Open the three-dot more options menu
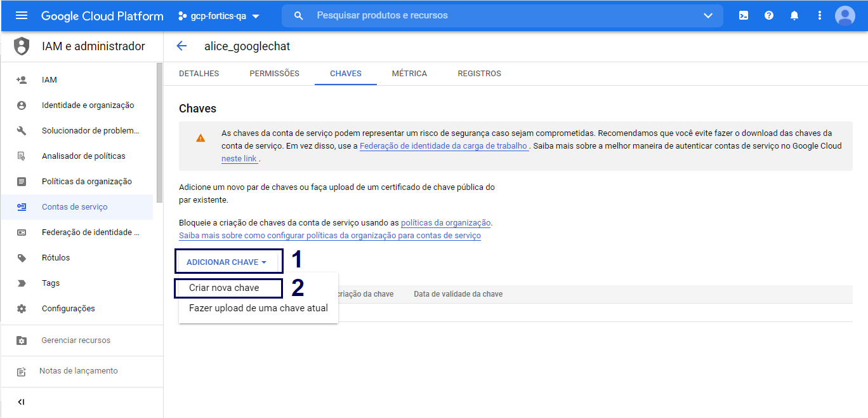 [820, 15]
